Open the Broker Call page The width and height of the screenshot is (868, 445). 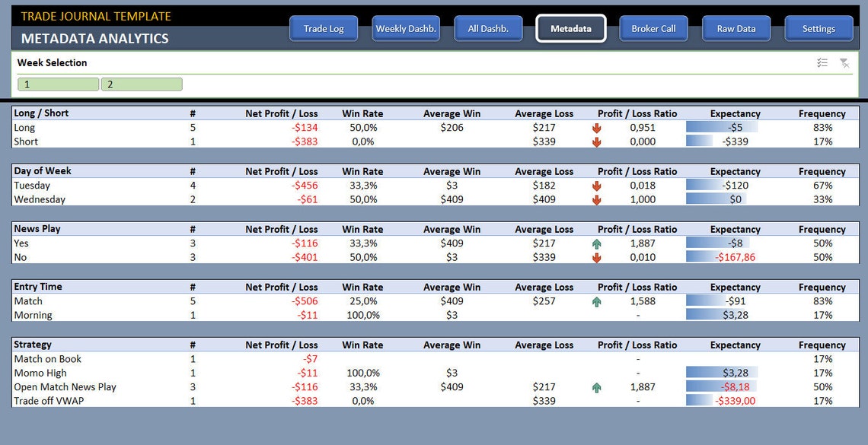(653, 28)
